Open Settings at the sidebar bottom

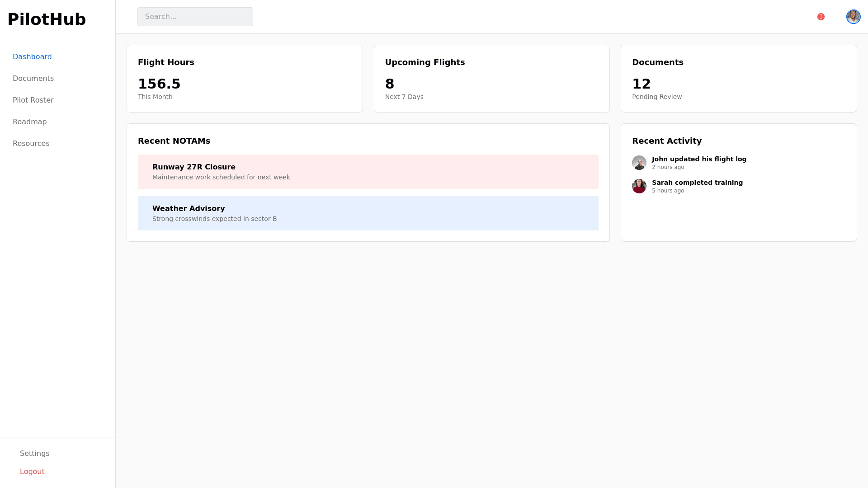[34, 454]
